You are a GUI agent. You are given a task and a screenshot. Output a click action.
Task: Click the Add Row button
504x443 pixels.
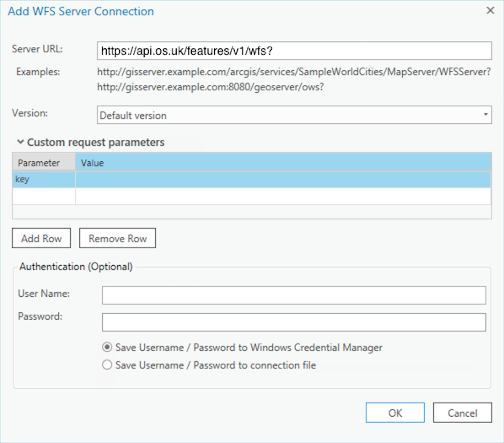click(41, 238)
